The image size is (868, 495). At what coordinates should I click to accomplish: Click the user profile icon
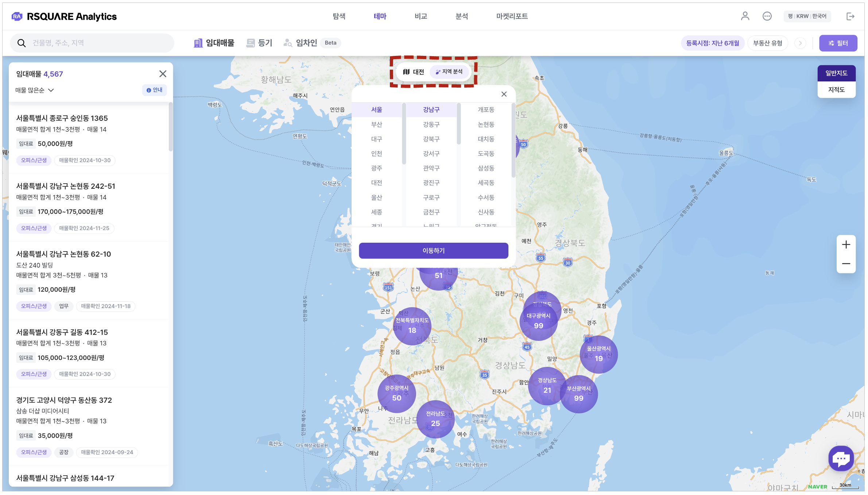pyautogui.click(x=745, y=16)
